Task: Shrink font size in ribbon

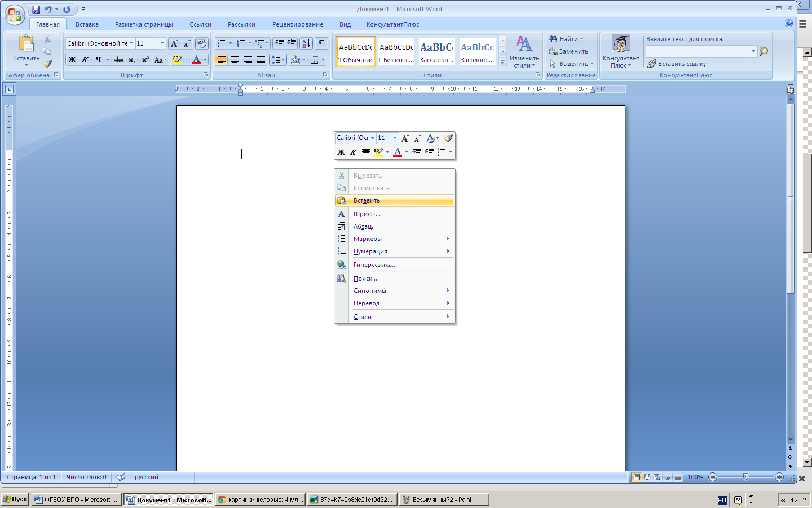Action: click(x=187, y=43)
